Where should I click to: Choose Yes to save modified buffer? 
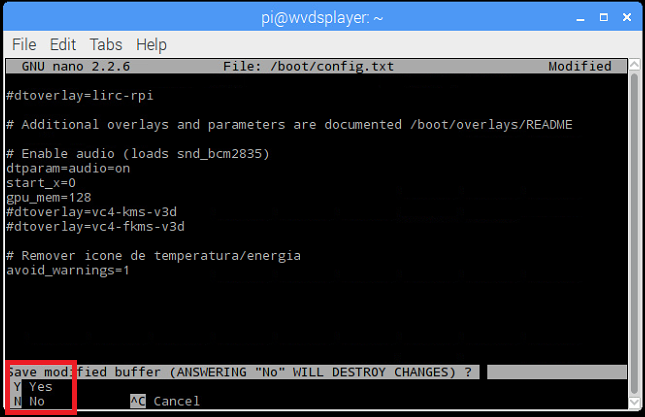32,387
